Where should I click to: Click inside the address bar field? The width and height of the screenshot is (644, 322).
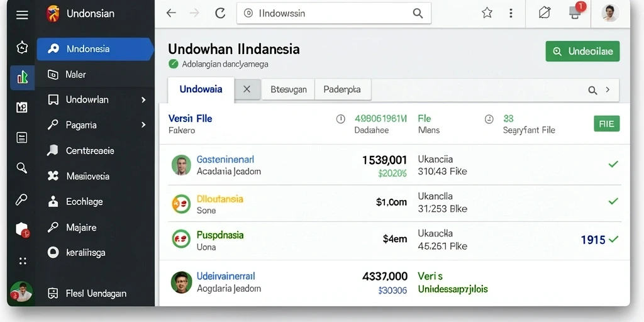[334, 14]
